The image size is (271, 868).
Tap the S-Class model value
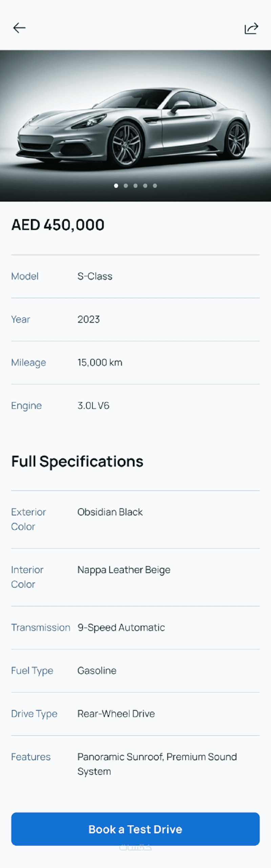(95, 276)
